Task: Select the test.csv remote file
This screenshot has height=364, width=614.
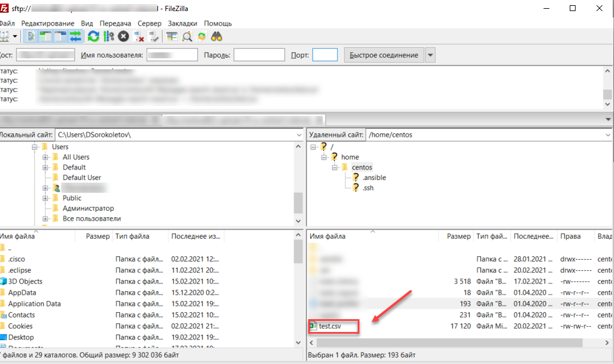Action: pos(330,326)
